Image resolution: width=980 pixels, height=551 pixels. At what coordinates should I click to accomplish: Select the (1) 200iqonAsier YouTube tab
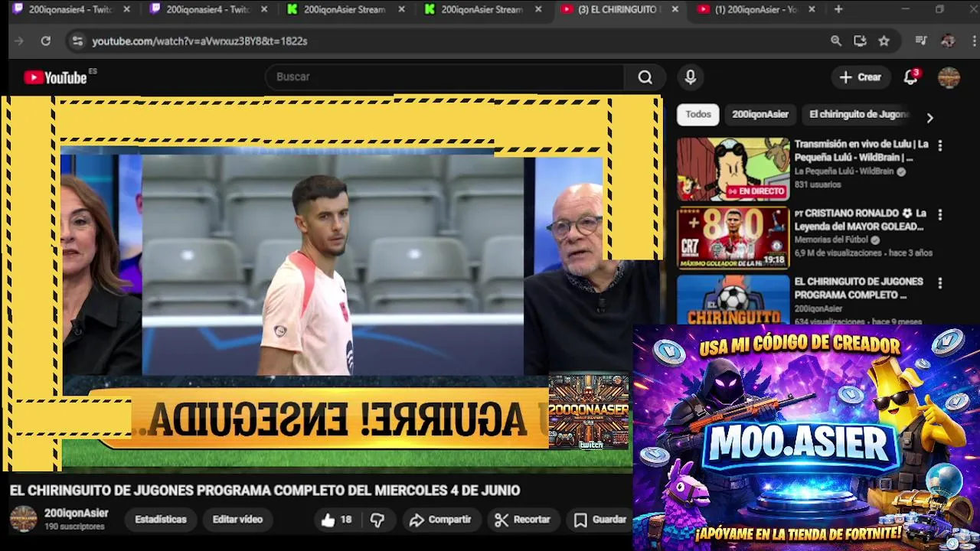(x=746, y=10)
